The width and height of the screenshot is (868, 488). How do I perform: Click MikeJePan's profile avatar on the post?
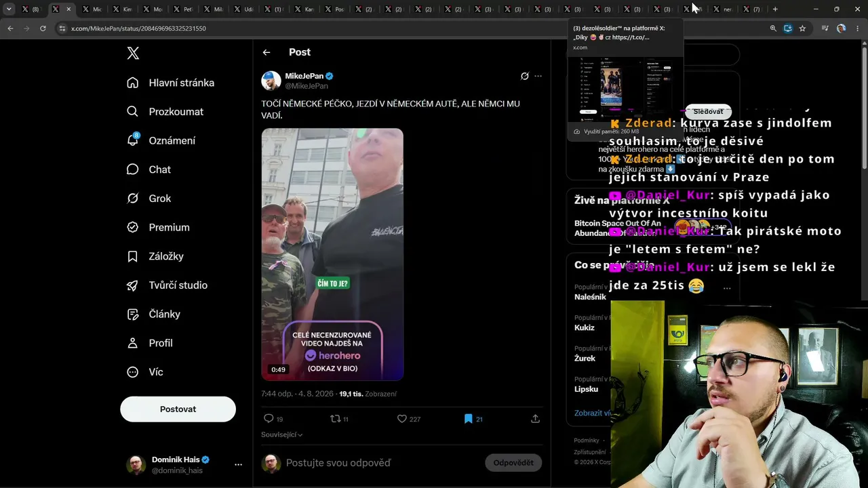[x=271, y=81]
